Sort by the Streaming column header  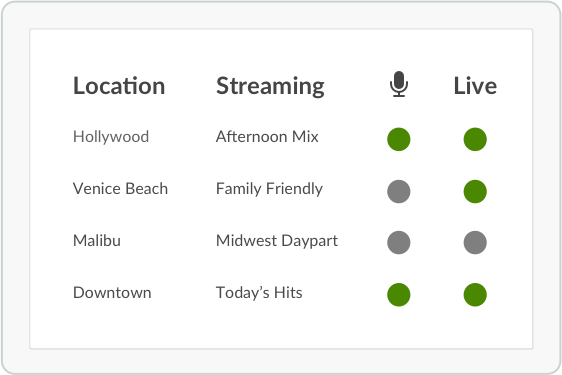tap(270, 86)
